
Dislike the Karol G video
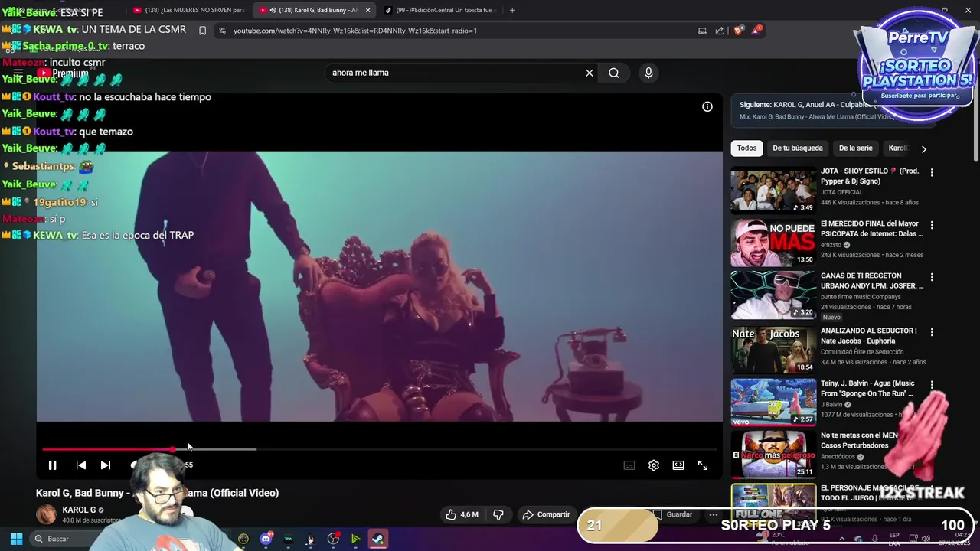(498, 514)
